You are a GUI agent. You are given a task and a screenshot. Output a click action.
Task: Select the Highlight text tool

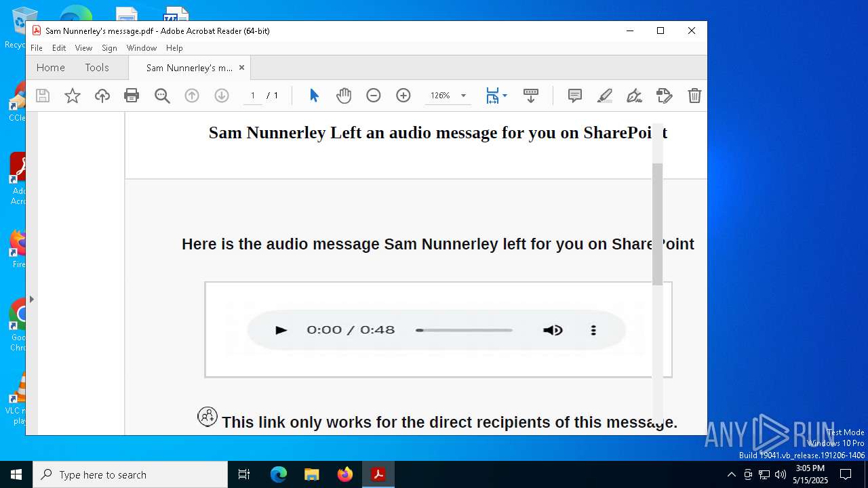point(605,96)
